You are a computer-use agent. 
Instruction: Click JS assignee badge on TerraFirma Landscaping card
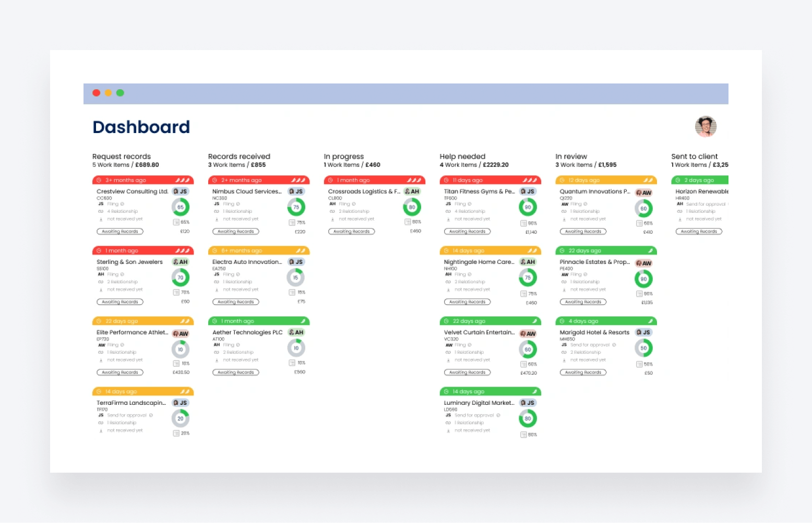[180, 403]
